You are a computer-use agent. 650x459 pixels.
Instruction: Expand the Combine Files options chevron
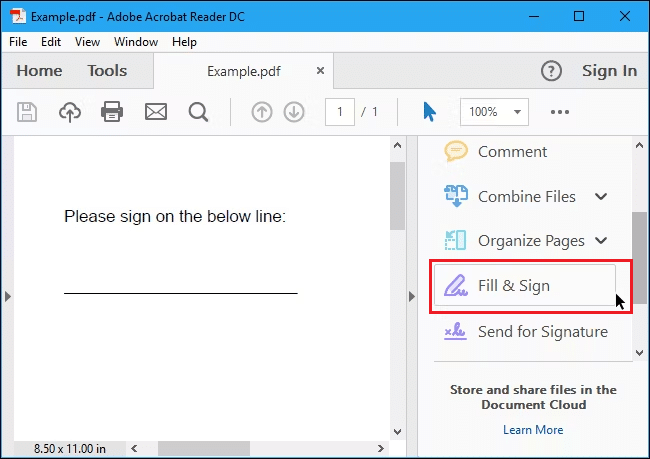[601, 197]
